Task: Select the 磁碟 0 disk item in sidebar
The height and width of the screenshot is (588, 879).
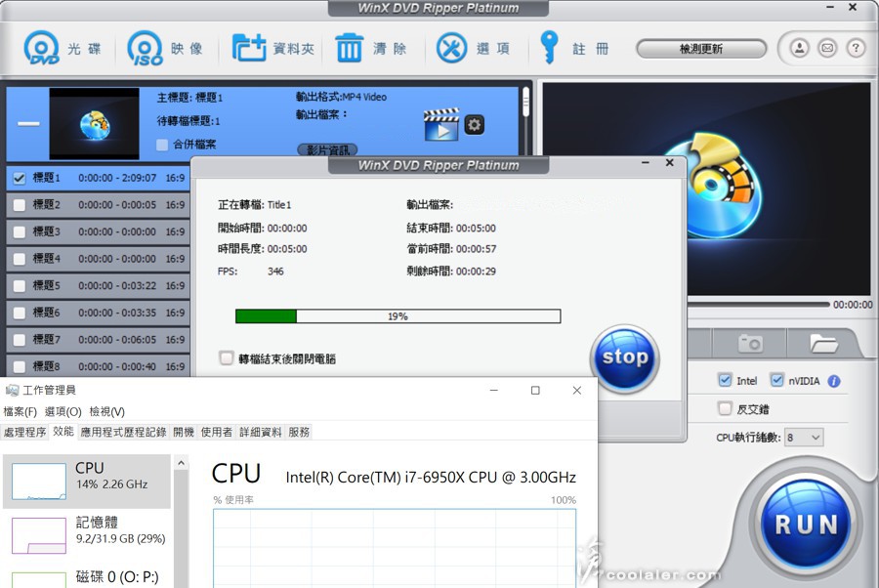Action: pos(87,576)
